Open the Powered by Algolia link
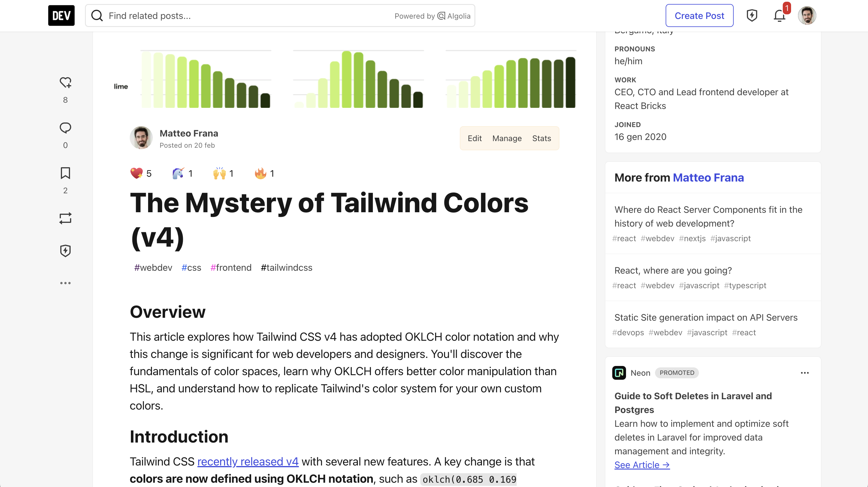This screenshot has height=487, width=868. (432, 16)
